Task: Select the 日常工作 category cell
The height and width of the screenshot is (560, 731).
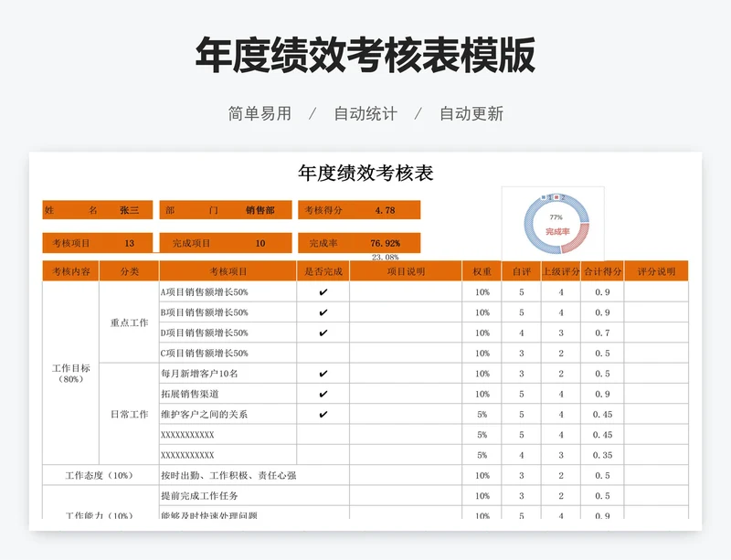Action: pyautogui.click(x=129, y=414)
